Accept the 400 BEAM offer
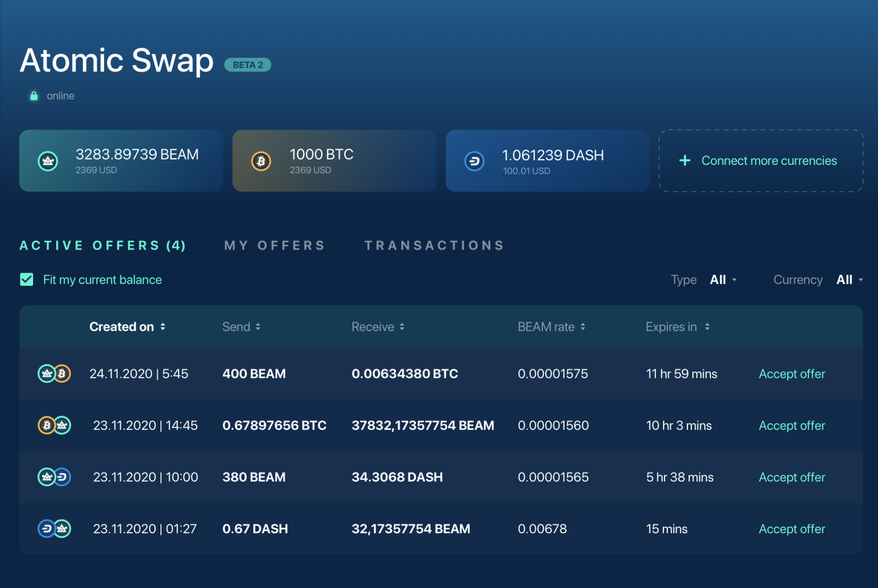The image size is (878, 588). click(792, 374)
